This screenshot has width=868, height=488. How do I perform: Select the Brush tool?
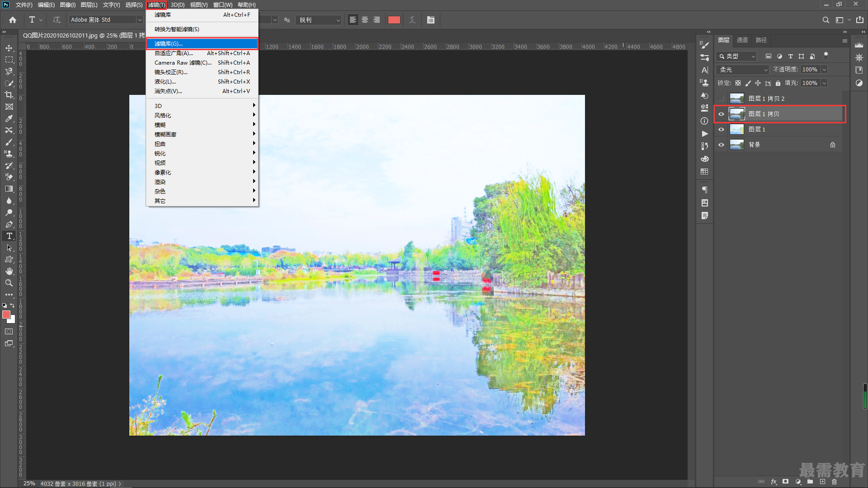9,142
